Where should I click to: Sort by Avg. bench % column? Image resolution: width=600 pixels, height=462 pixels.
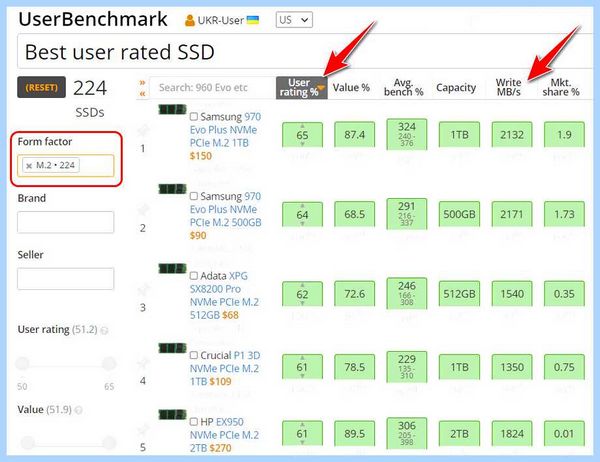(403, 88)
